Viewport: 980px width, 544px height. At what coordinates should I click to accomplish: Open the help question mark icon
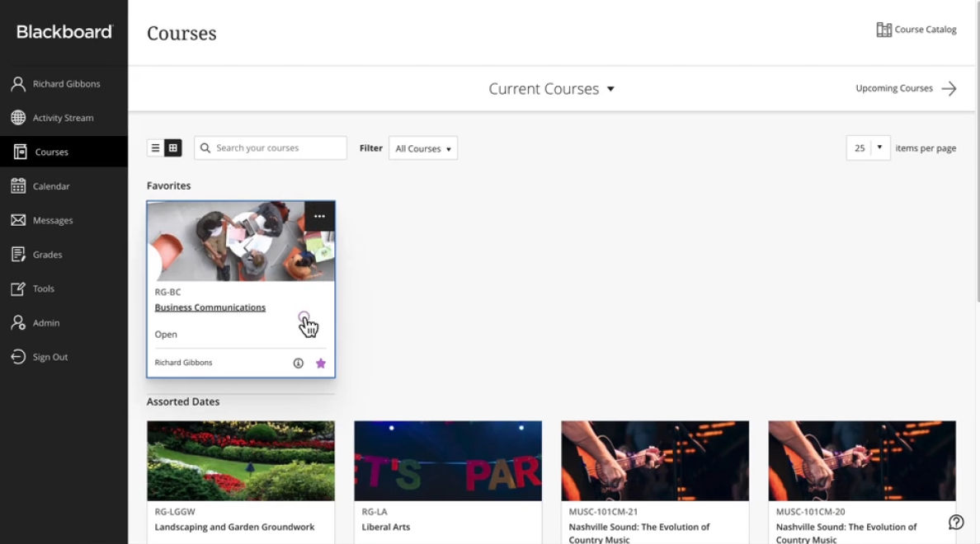tap(956, 522)
